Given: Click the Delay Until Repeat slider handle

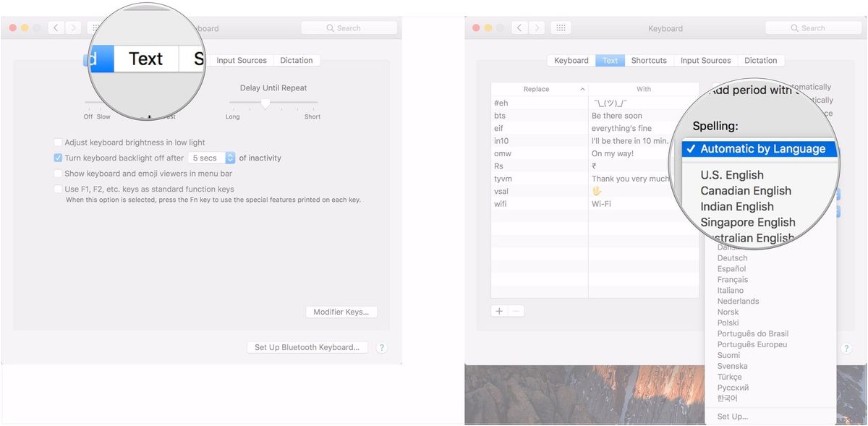Looking at the screenshot, I should 265,104.
